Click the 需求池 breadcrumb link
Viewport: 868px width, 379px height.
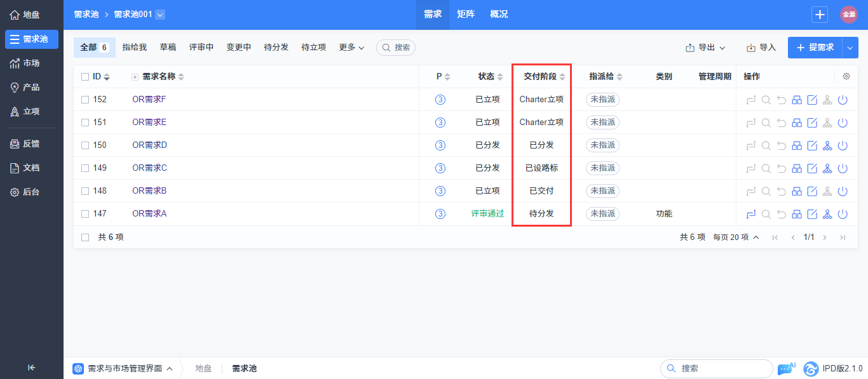click(86, 15)
